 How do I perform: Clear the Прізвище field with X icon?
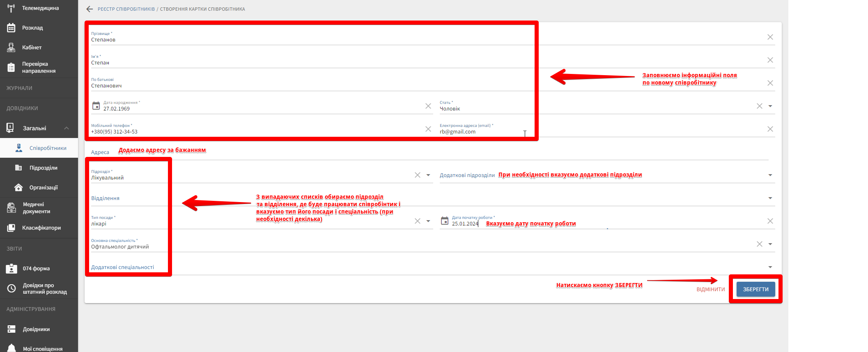770,37
